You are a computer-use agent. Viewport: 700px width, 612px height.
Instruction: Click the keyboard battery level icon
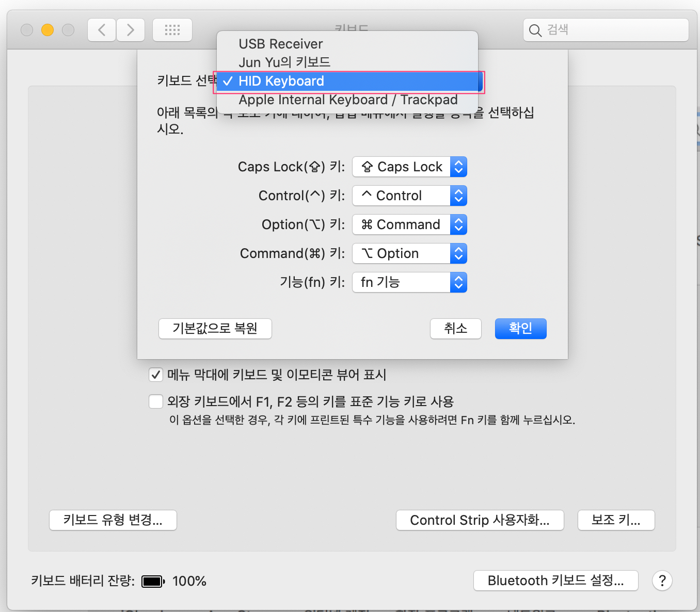click(153, 582)
